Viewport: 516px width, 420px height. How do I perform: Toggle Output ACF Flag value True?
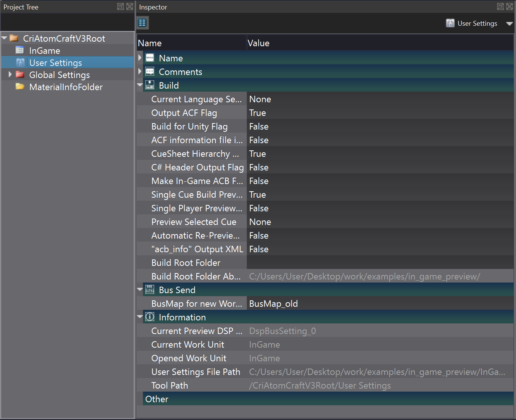pyautogui.click(x=380, y=112)
